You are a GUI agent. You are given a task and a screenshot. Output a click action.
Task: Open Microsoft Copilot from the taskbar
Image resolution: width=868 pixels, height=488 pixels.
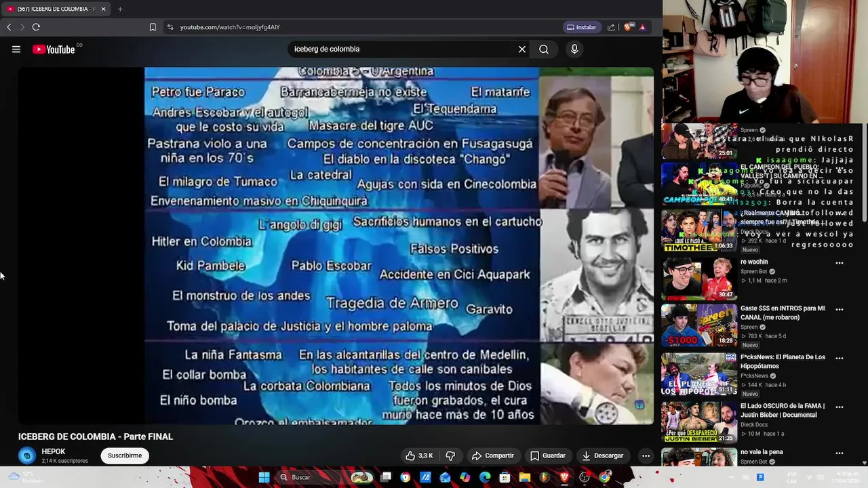(x=465, y=477)
